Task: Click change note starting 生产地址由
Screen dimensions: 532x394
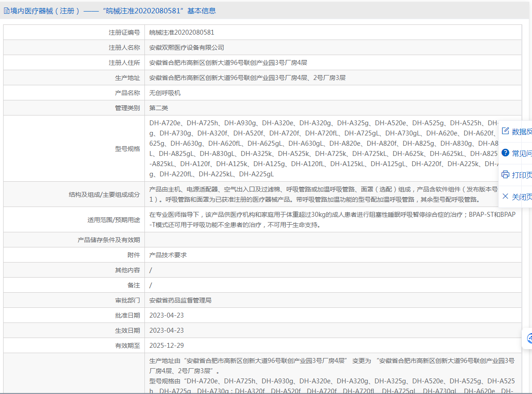Action: 332,366
